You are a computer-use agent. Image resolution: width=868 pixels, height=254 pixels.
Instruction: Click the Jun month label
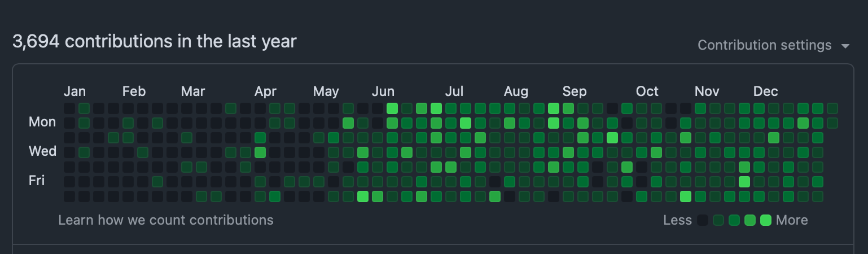383,91
